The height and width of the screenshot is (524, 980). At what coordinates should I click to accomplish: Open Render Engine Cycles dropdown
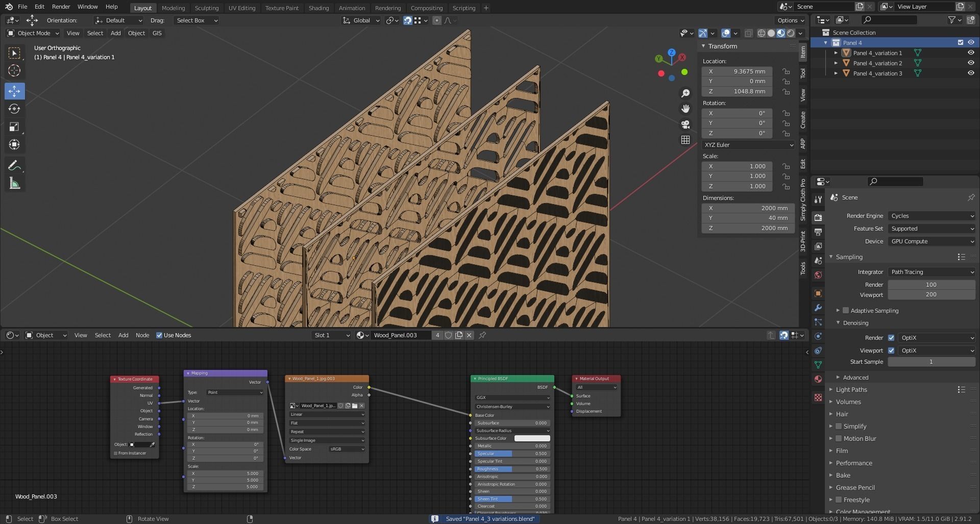(x=932, y=216)
